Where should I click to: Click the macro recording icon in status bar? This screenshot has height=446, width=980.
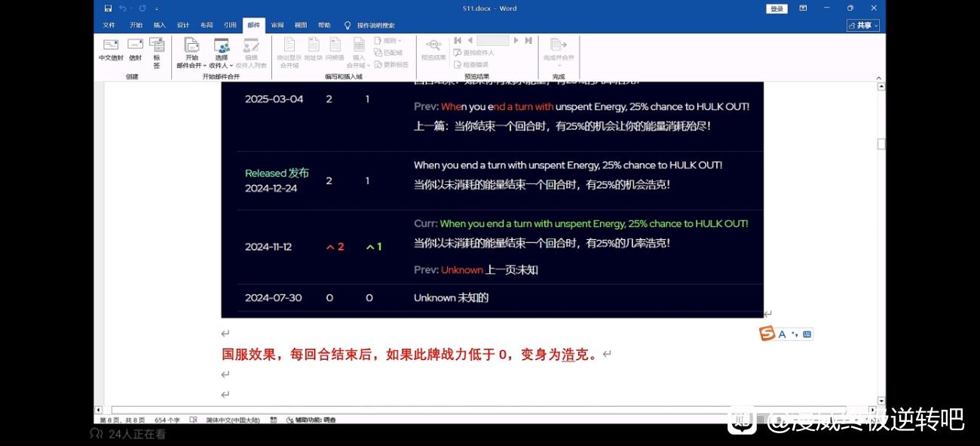pos(274,420)
